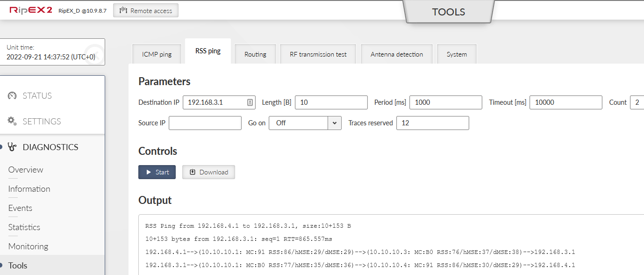Open the Go on dropdown
Viewport: 644px width, 275px height.
click(x=305, y=123)
